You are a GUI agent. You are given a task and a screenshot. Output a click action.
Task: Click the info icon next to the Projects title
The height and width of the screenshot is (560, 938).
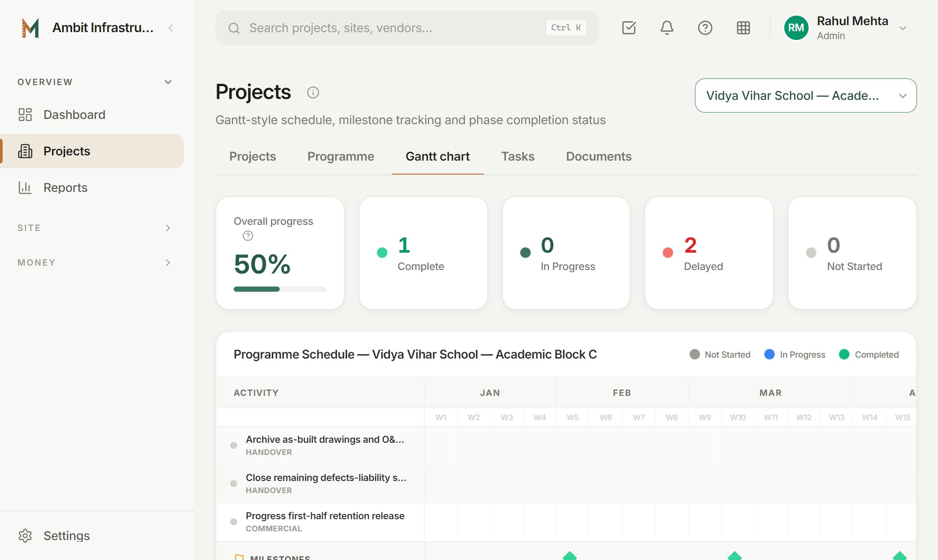[313, 92]
